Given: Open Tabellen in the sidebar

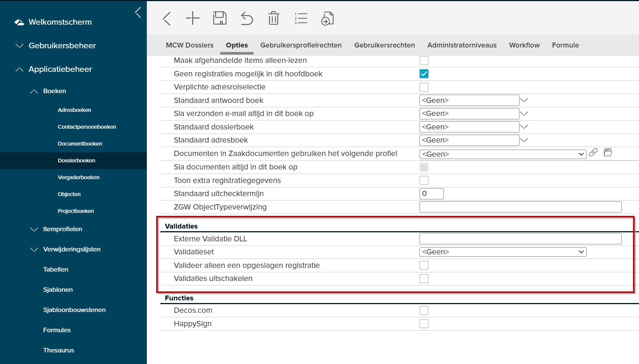Looking at the screenshot, I should 55,269.
